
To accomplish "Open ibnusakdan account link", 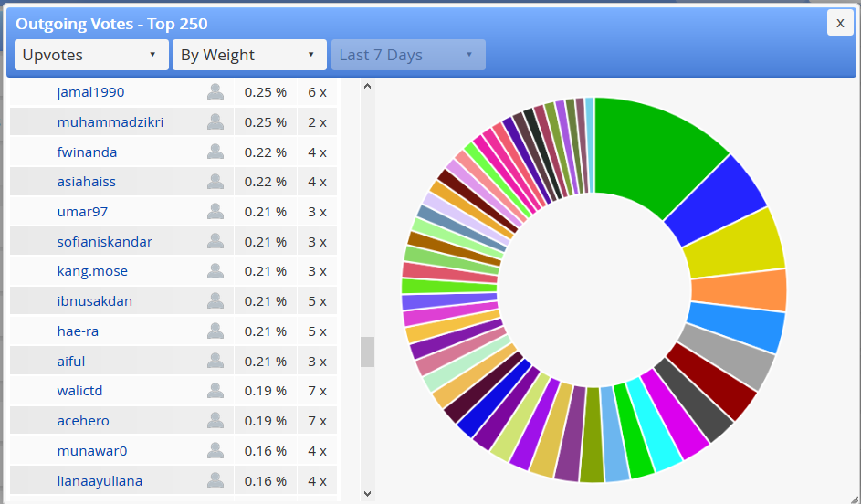I will coord(94,301).
